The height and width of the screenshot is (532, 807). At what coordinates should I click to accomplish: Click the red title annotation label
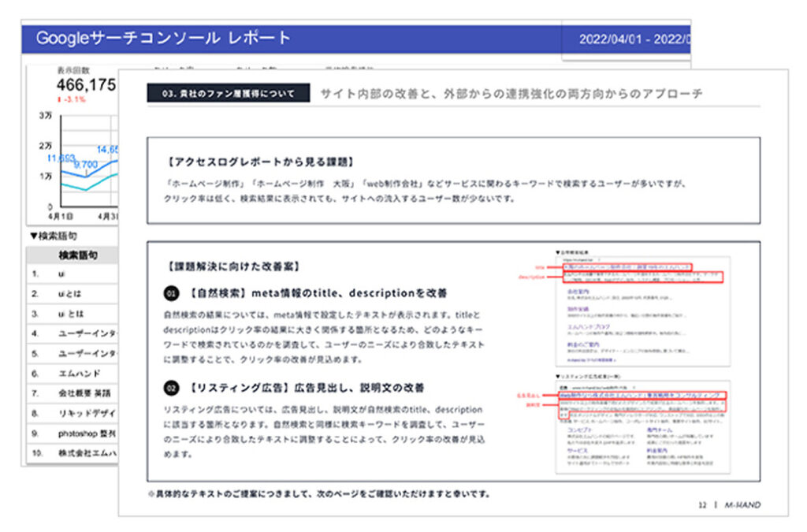pos(539,267)
